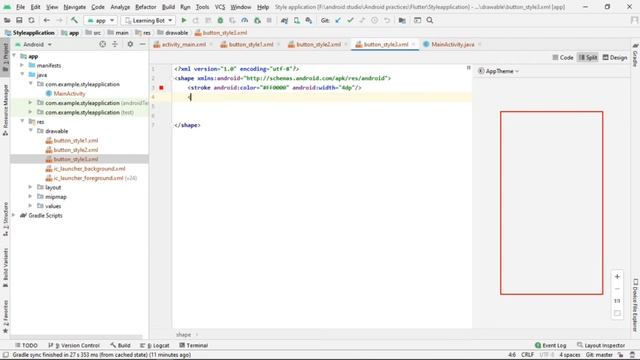Viewport: 640px width, 360px height.
Task: Open the Project Structure icon
Action: click(x=402, y=20)
